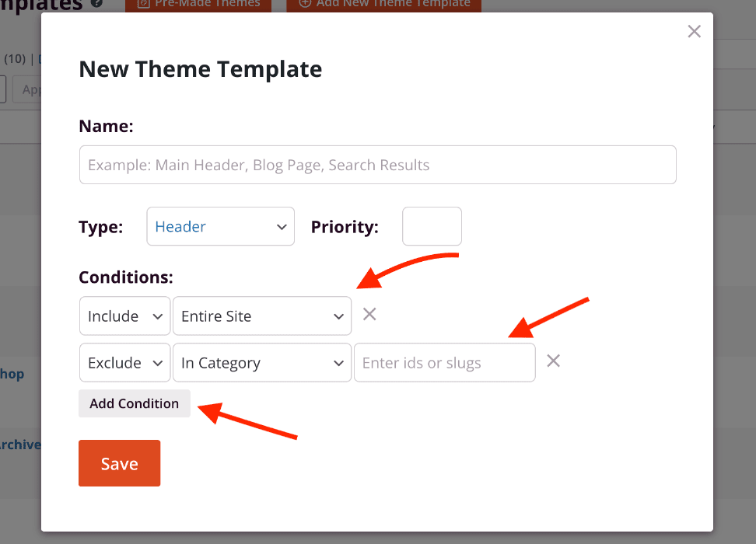The image size is (756, 544).
Task: Close the New Theme Template dialog
Action: coord(695,31)
